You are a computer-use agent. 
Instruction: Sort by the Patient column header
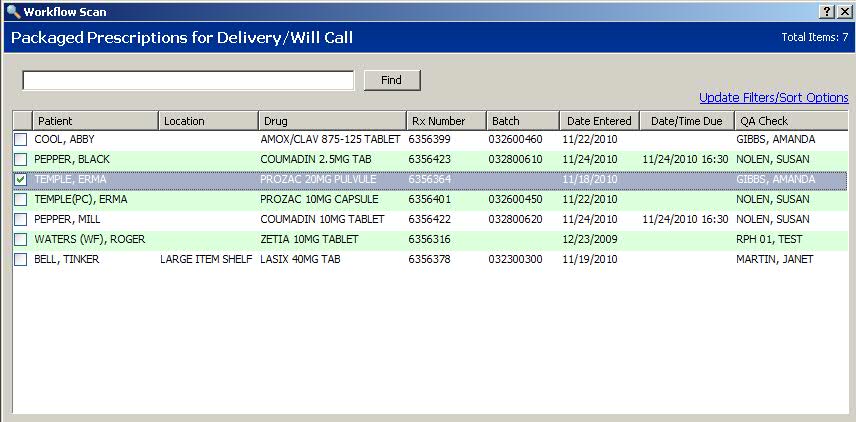95,121
